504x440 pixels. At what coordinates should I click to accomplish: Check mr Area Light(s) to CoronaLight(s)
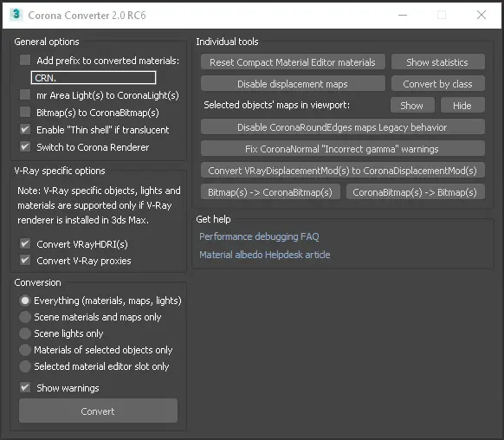click(x=25, y=94)
